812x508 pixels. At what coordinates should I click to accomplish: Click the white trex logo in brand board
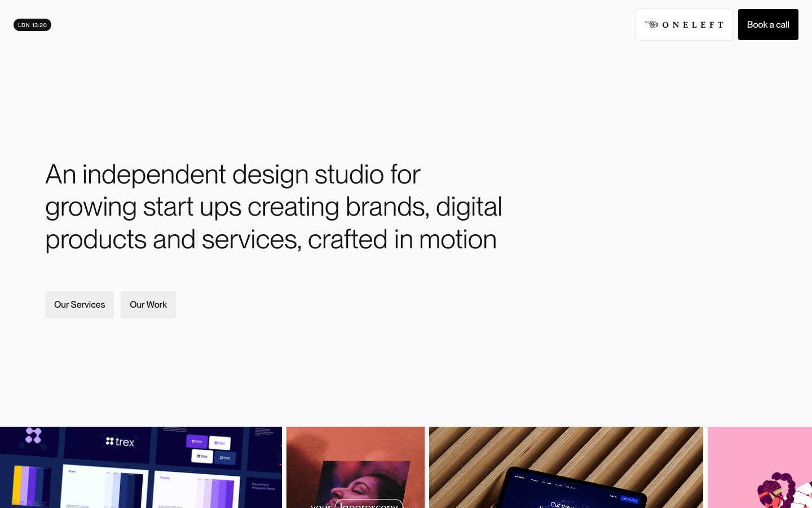click(x=120, y=441)
